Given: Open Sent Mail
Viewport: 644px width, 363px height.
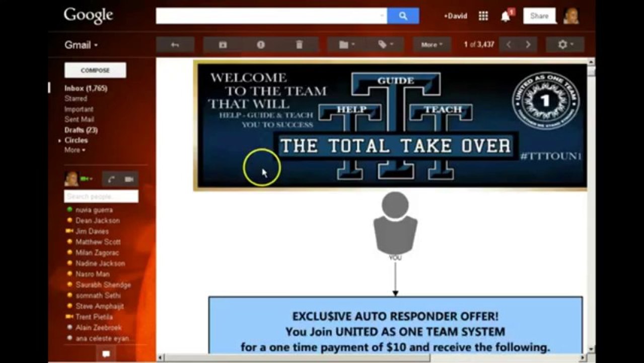Looking at the screenshot, I should point(79,119).
